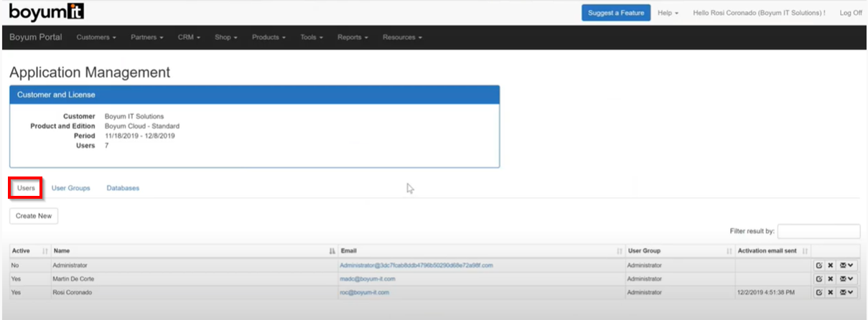The height and width of the screenshot is (320, 868).
Task: Open email options for Administrator row
Action: point(846,265)
